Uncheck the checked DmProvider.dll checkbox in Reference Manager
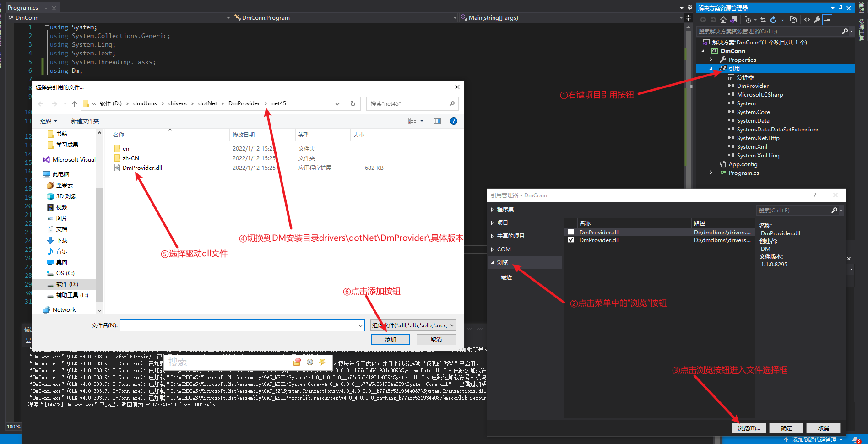 click(571, 240)
